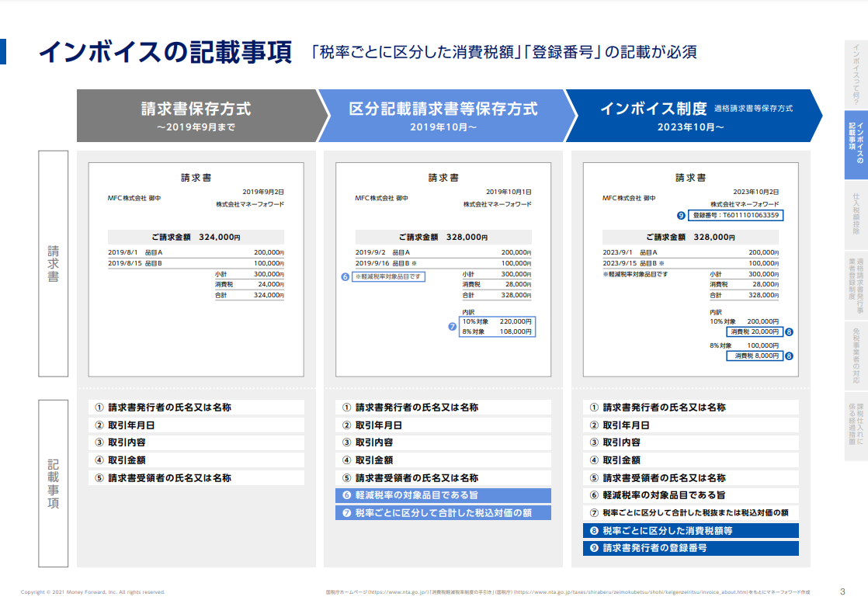Switch to the 仕入税額控除 side tab

click(x=856, y=214)
